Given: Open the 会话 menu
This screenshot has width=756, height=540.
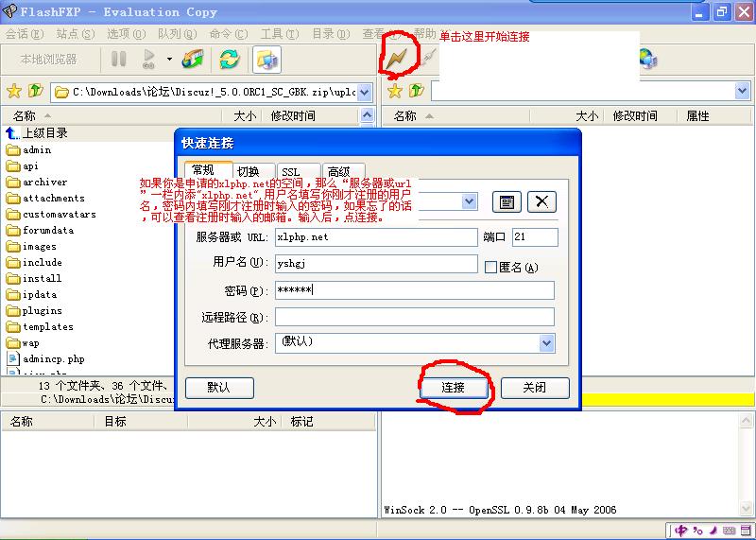Looking at the screenshot, I should click(25, 34).
